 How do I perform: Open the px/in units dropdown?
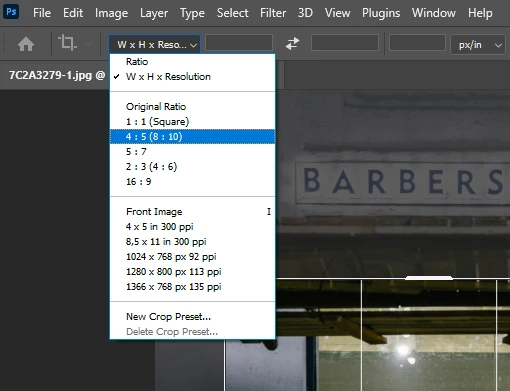coord(478,45)
